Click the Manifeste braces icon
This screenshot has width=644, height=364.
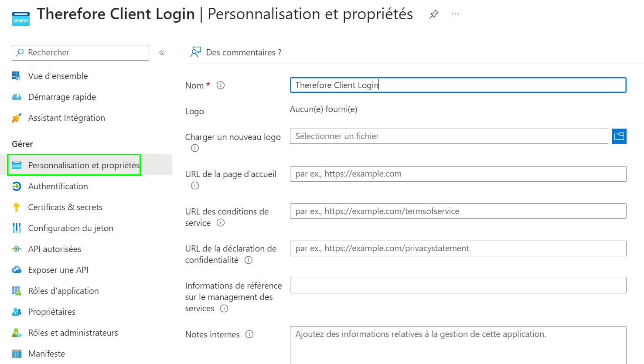click(16, 354)
